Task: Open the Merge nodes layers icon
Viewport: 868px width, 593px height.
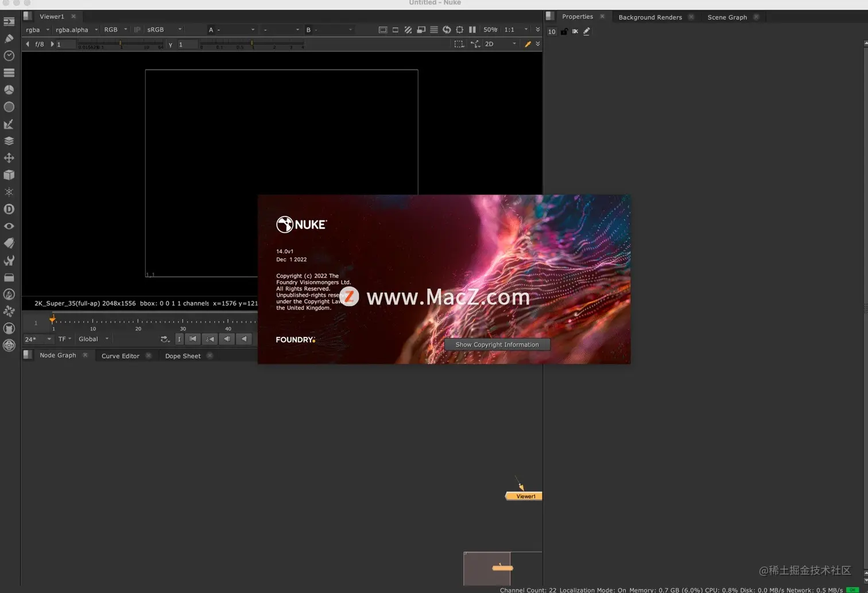Action: tap(9, 141)
